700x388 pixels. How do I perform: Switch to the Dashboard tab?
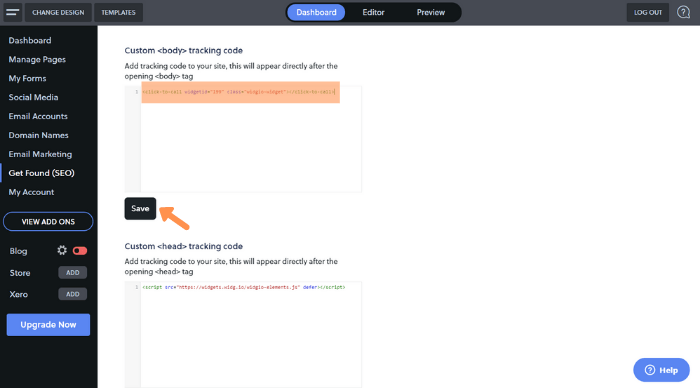tap(316, 13)
